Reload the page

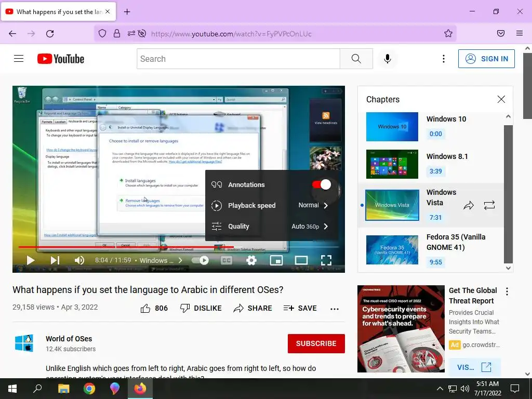point(50,34)
